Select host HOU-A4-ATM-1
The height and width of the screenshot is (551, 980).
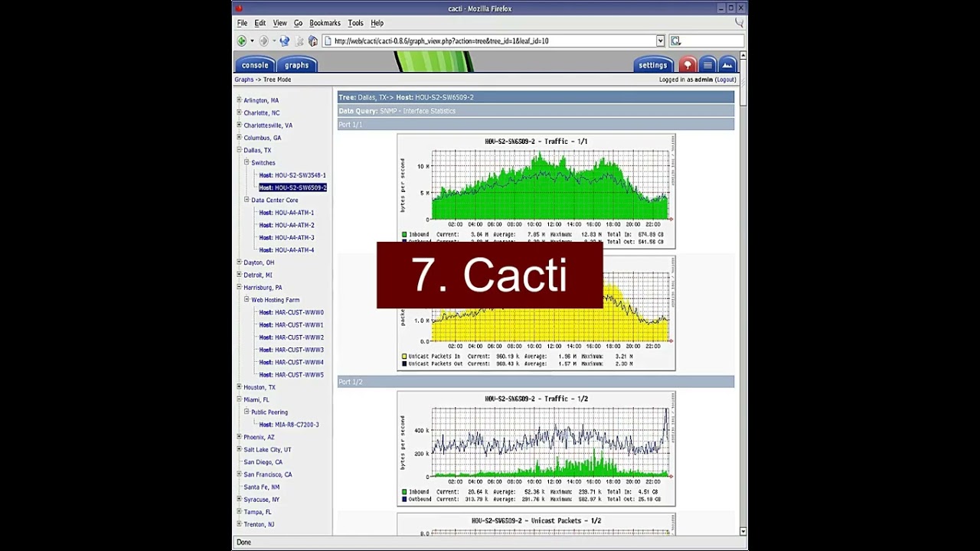[x=286, y=213]
